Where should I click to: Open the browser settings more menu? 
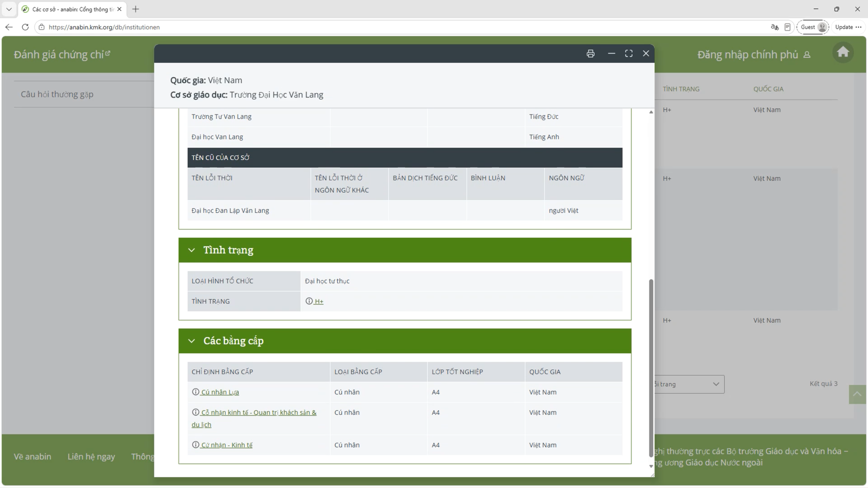(859, 27)
